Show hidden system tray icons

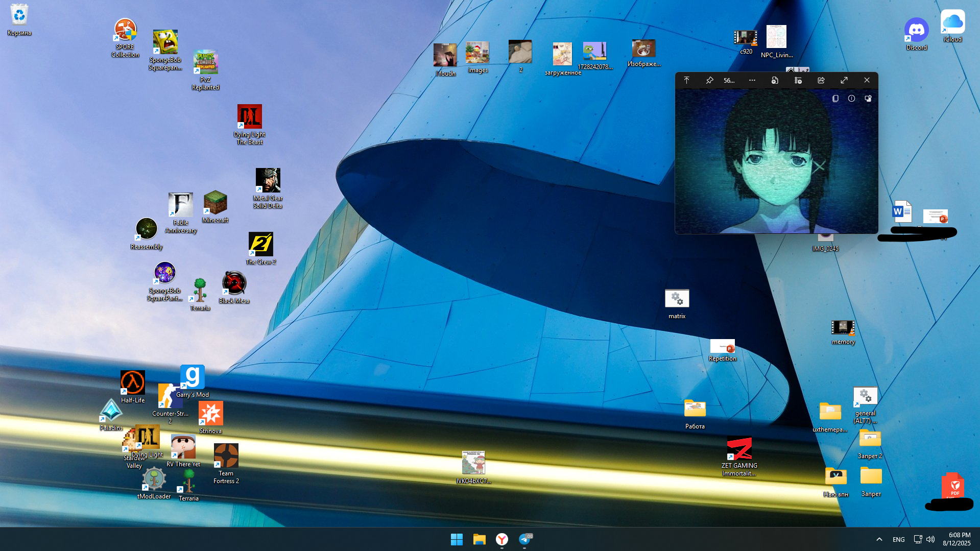(879, 539)
